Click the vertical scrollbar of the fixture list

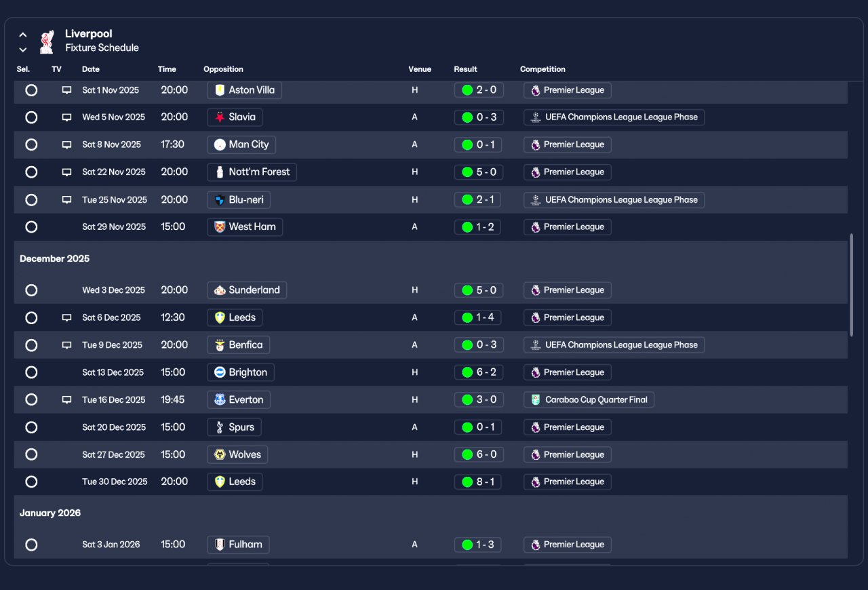(x=852, y=285)
